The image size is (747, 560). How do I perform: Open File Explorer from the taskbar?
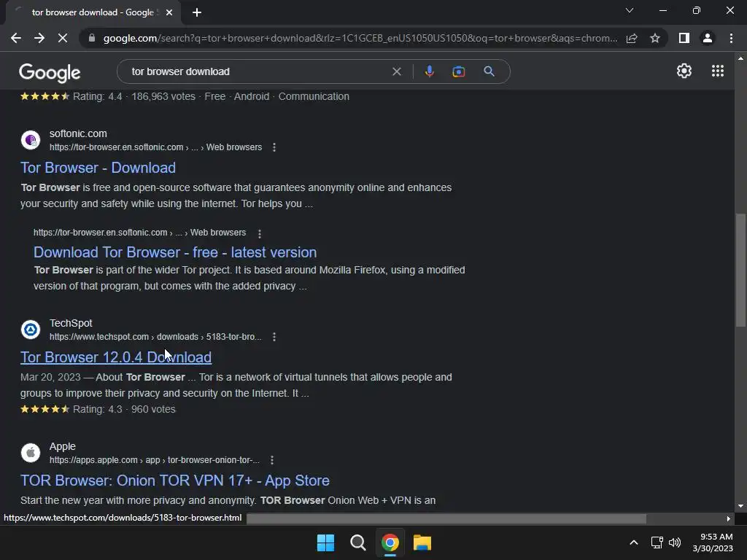422,542
